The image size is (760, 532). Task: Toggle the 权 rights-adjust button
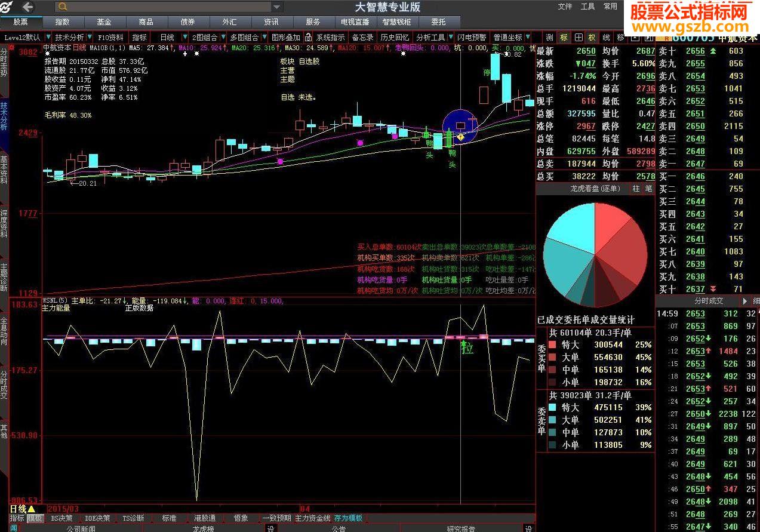(592, 37)
